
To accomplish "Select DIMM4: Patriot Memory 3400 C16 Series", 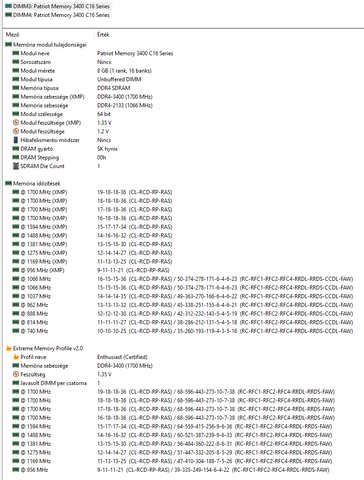I will (61, 15).
